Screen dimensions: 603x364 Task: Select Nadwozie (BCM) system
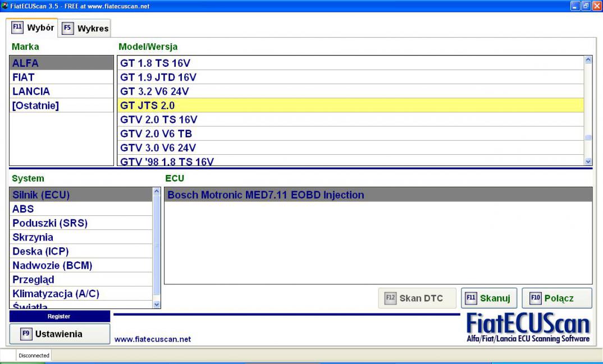pyautogui.click(x=81, y=265)
